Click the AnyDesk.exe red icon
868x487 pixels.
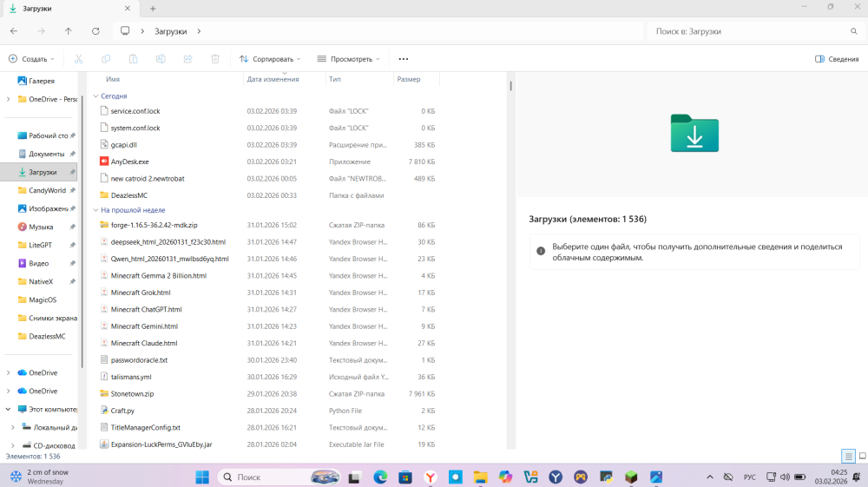click(x=103, y=161)
